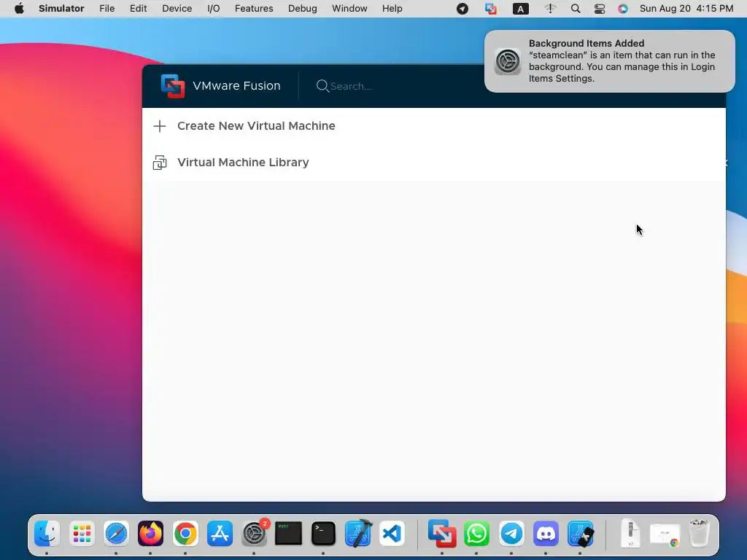This screenshot has height=560, width=747.
Task: Launch Safari from the Dock
Action: click(116, 533)
